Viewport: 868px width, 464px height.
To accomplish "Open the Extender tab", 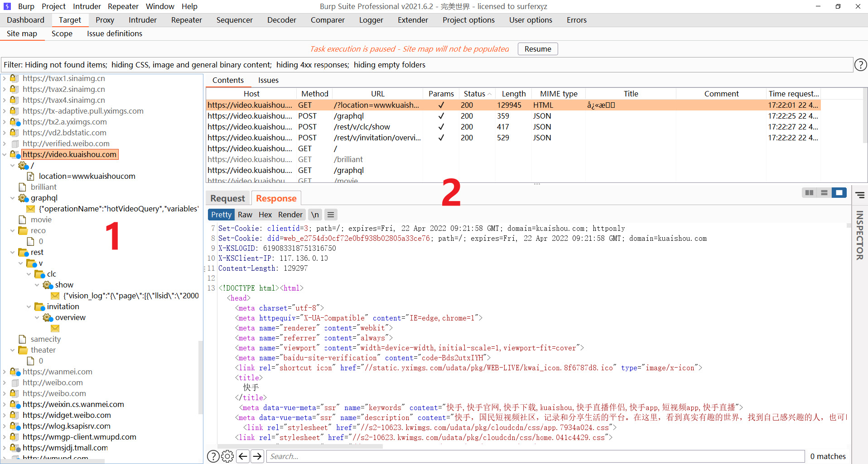I will tap(413, 20).
